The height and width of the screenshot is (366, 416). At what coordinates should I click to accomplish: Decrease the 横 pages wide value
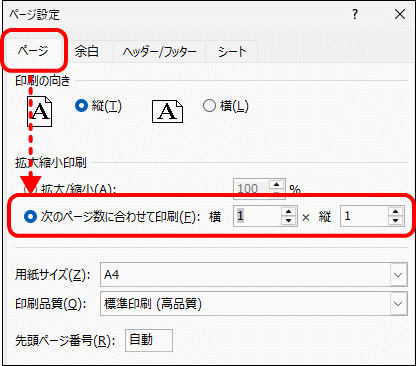[289, 221]
